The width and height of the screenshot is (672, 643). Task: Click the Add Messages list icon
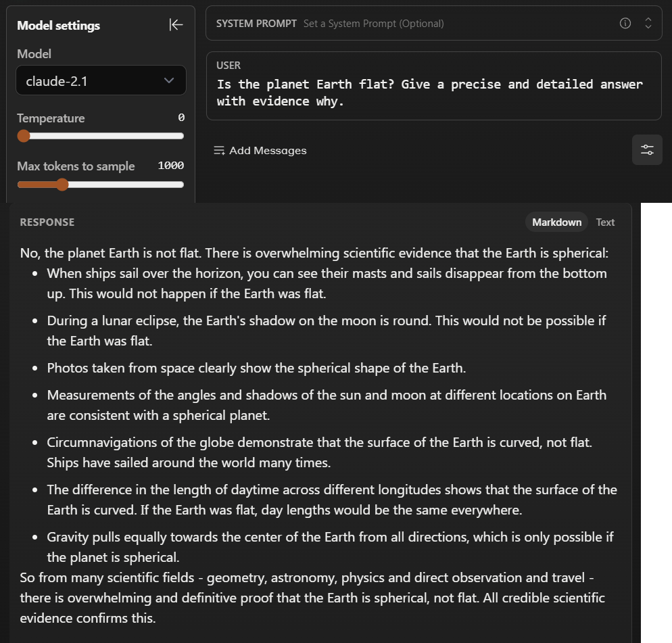[x=219, y=151]
